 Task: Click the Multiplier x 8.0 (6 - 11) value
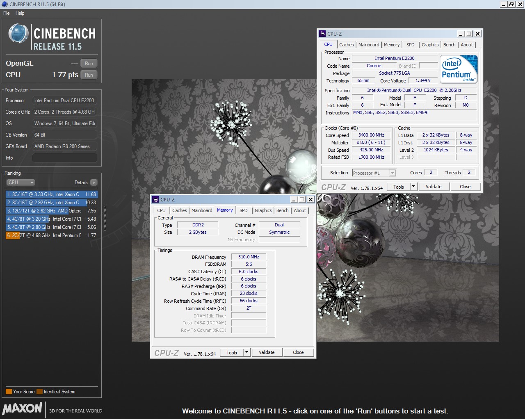pyautogui.click(x=371, y=143)
